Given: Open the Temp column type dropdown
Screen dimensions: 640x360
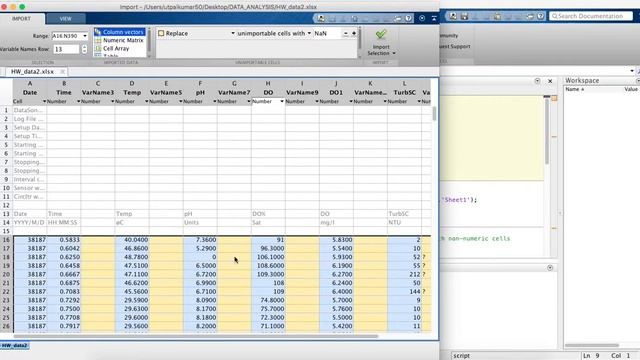Looking at the screenshot, I should pyautogui.click(x=147, y=101).
